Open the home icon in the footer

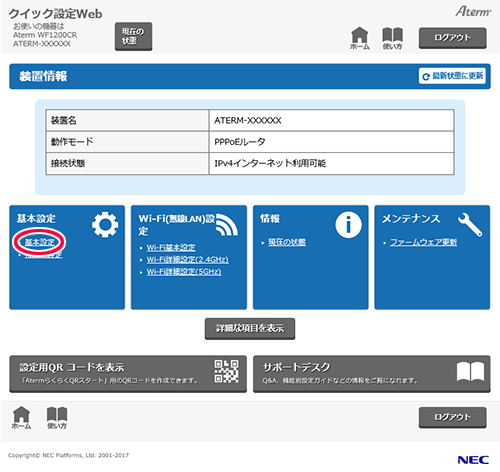coord(21,418)
